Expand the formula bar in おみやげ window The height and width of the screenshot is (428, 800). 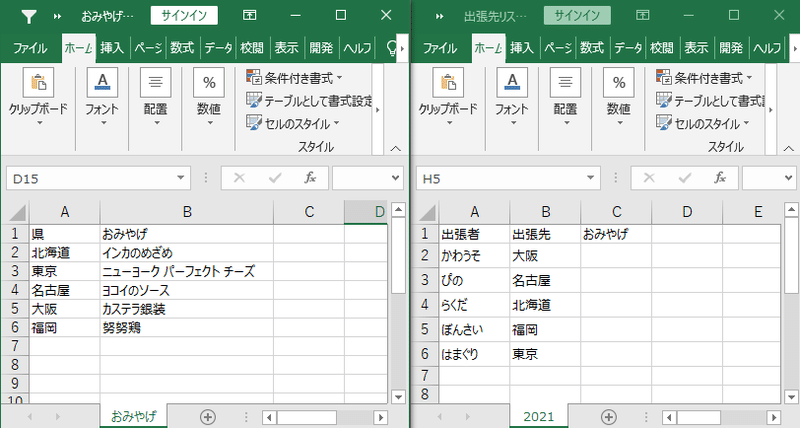tap(395, 178)
